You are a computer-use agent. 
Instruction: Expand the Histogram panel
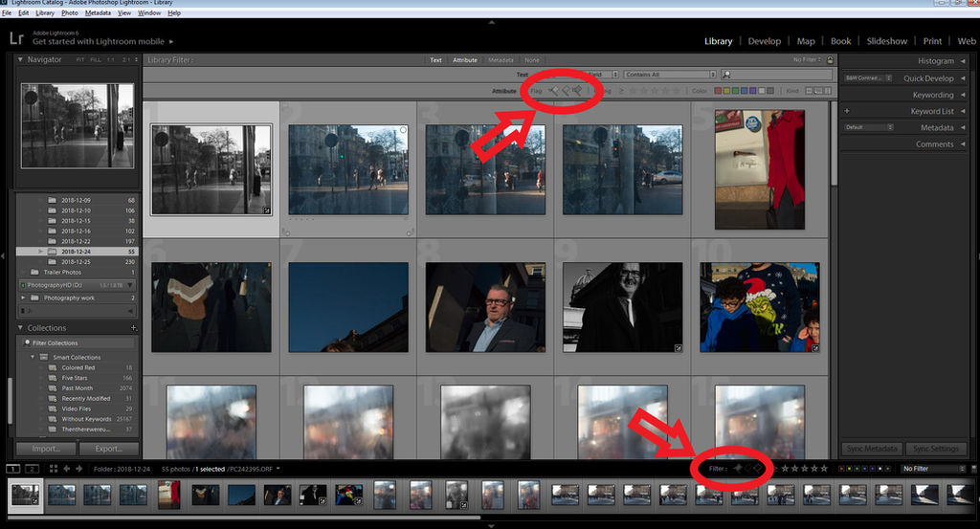(x=963, y=61)
